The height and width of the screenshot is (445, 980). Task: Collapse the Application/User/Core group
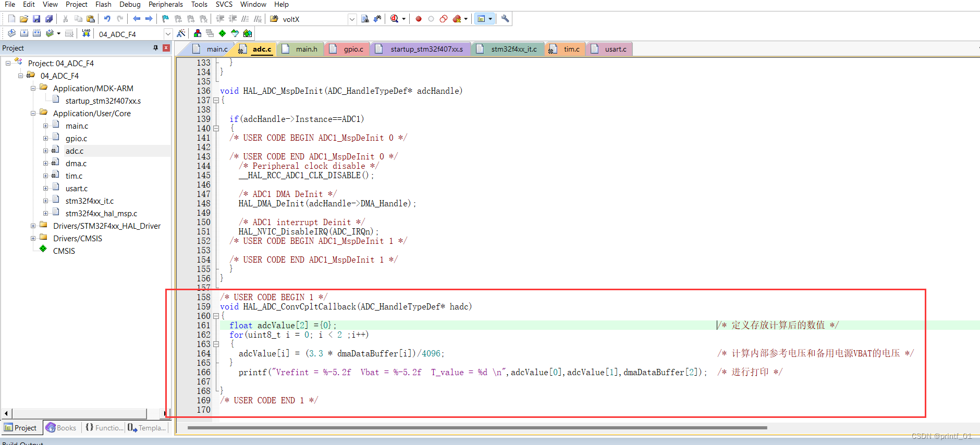coord(33,113)
